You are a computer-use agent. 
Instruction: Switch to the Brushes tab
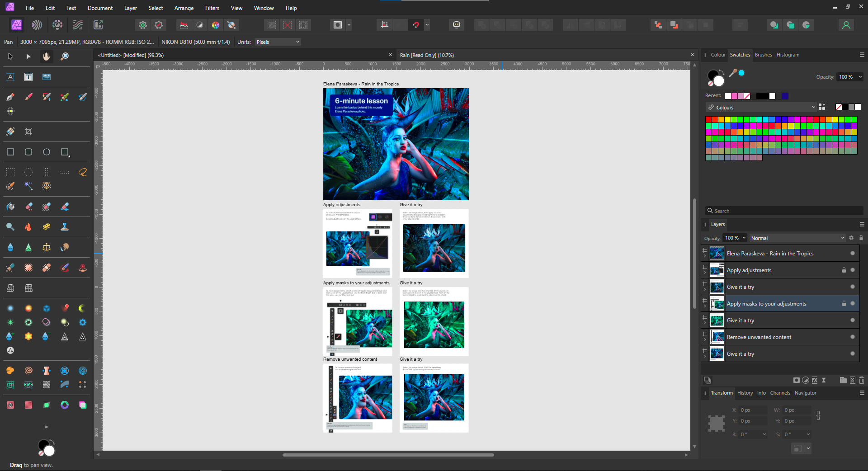764,55
